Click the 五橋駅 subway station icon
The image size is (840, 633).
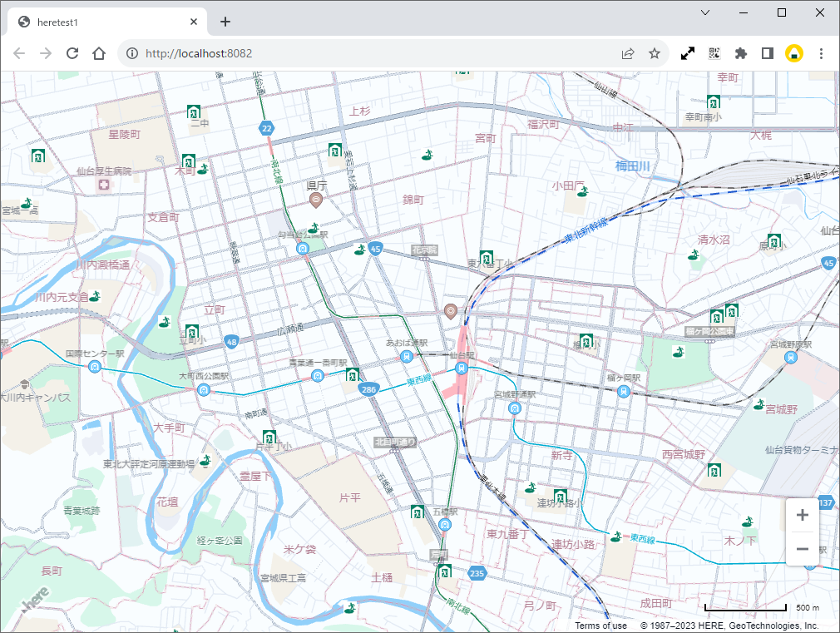coord(445,525)
